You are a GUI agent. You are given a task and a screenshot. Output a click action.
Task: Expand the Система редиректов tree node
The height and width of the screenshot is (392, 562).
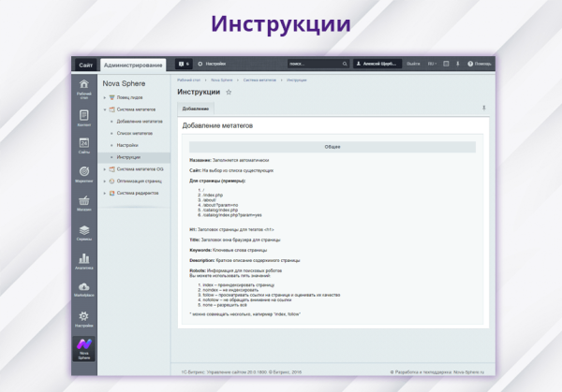(x=105, y=193)
